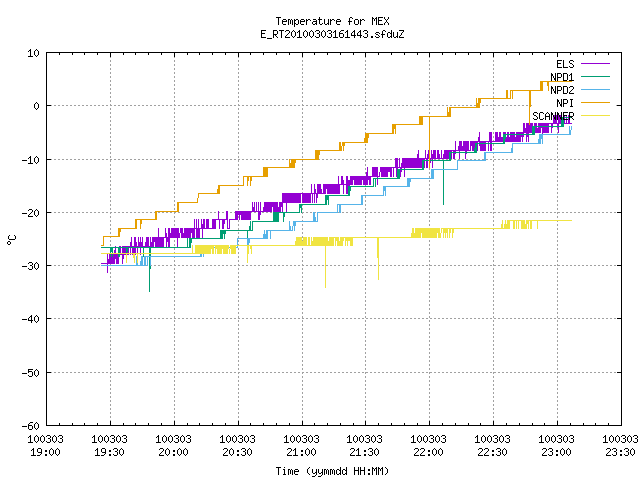
Task: Click the x-axis label 23:30
Action: click(x=620, y=452)
